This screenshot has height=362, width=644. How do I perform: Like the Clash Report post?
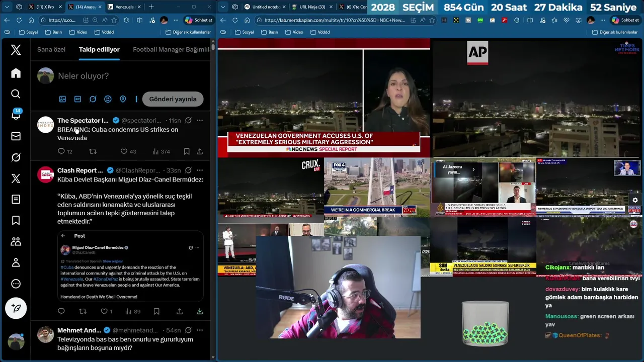(107, 311)
